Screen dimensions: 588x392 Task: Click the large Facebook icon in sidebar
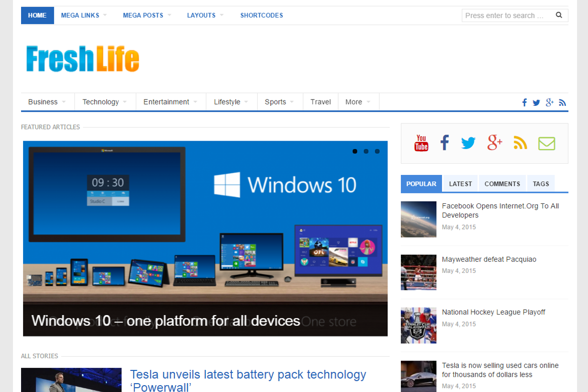point(444,143)
